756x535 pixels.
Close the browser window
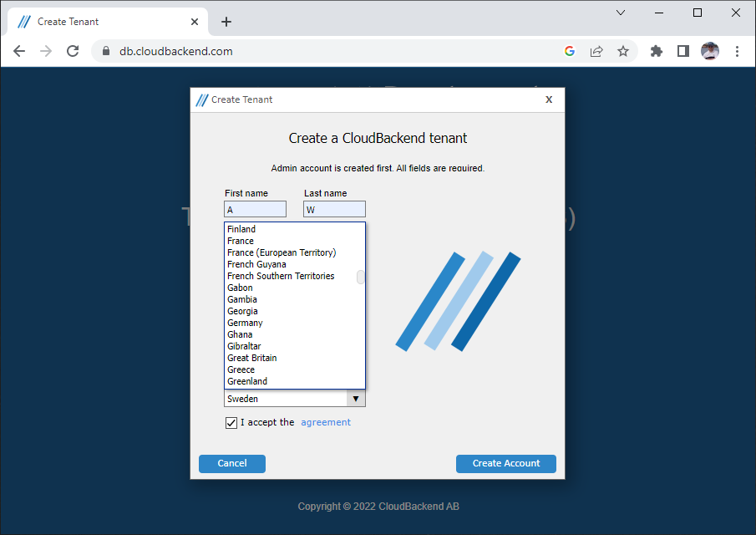736,13
